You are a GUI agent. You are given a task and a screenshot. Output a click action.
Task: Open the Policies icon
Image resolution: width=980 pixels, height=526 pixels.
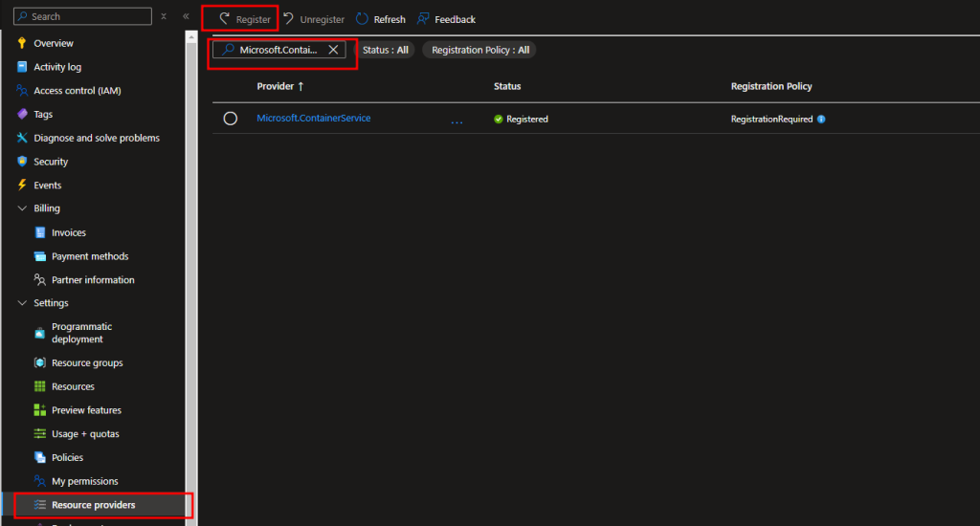(x=40, y=458)
